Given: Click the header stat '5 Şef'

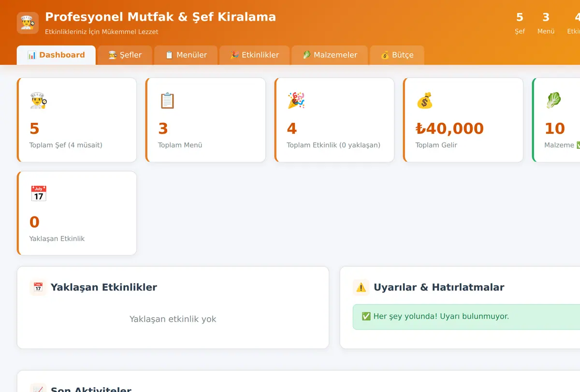Looking at the screenshot, I should (x=520, y=23).
